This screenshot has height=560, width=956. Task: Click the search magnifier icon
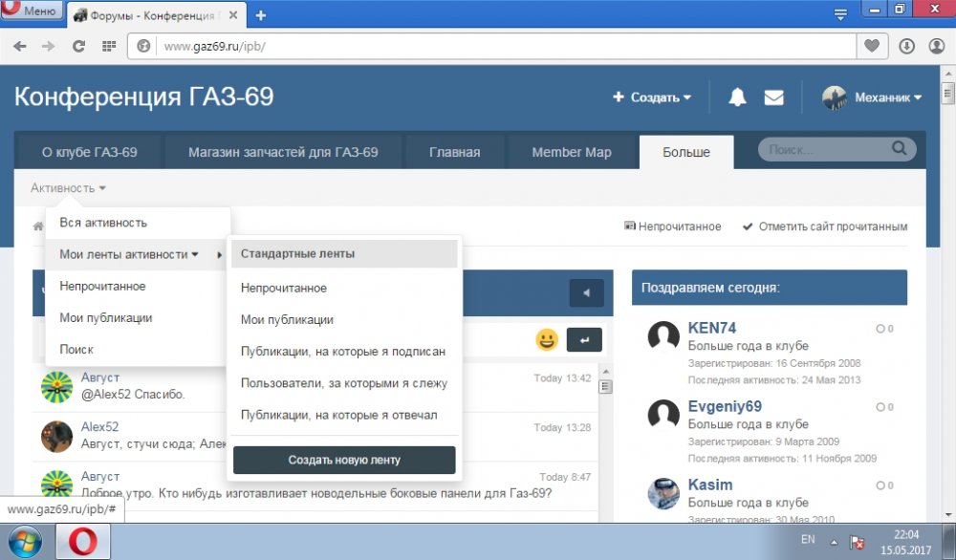[x=899, y=149]
